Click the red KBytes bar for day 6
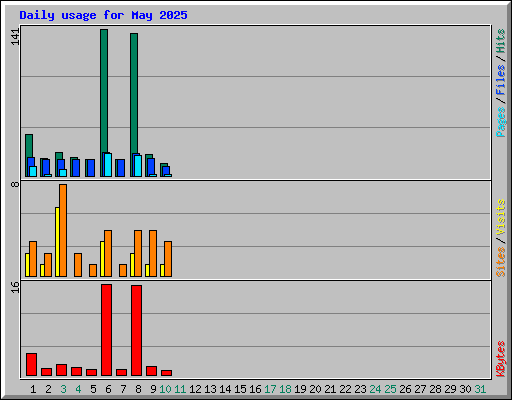The image size is (512, 400). tap(106, 330)
